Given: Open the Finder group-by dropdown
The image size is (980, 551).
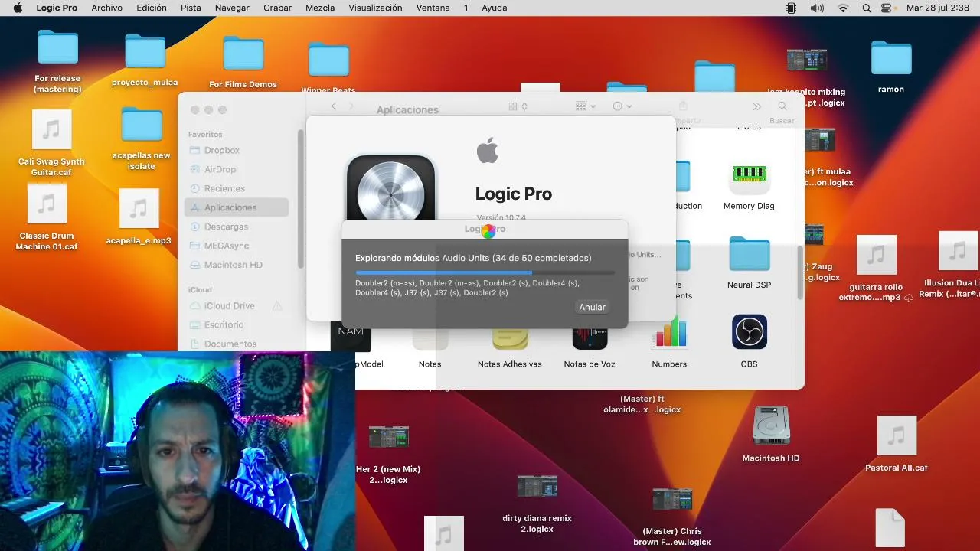Looking at the screenshot, I should 586,107.
